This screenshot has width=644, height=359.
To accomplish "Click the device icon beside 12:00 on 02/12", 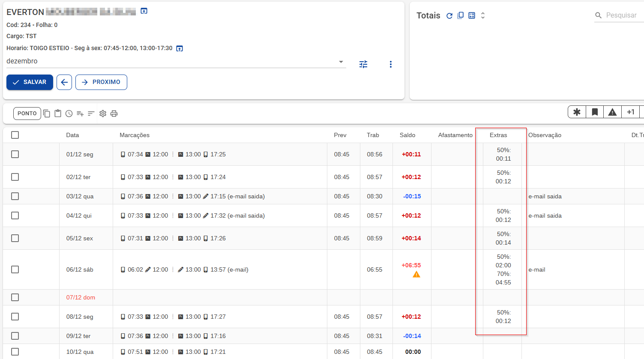I will [x=148, y=177].
